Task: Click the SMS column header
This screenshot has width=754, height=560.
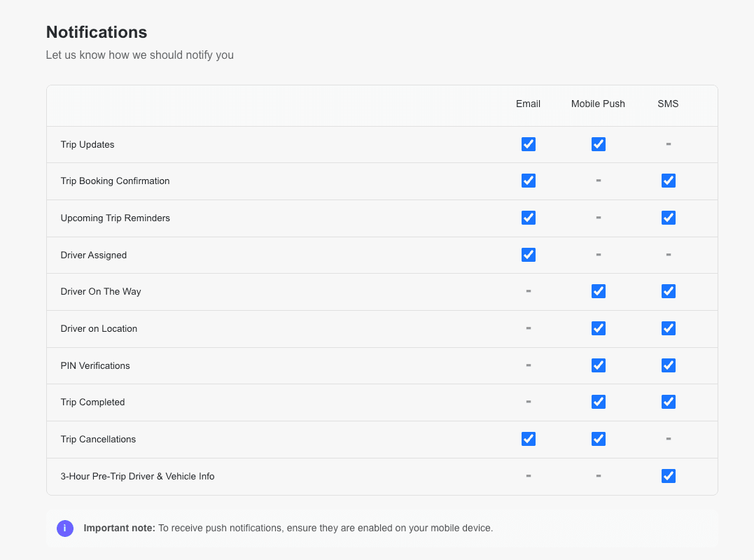Action: click(x=668, y=104)
